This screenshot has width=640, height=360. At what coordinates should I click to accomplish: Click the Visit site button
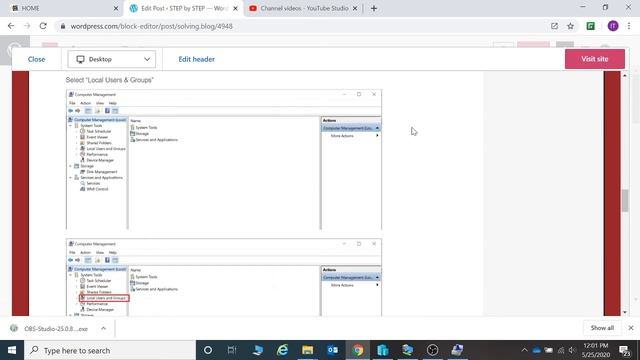pyautogui.click(x=595, y=59)
